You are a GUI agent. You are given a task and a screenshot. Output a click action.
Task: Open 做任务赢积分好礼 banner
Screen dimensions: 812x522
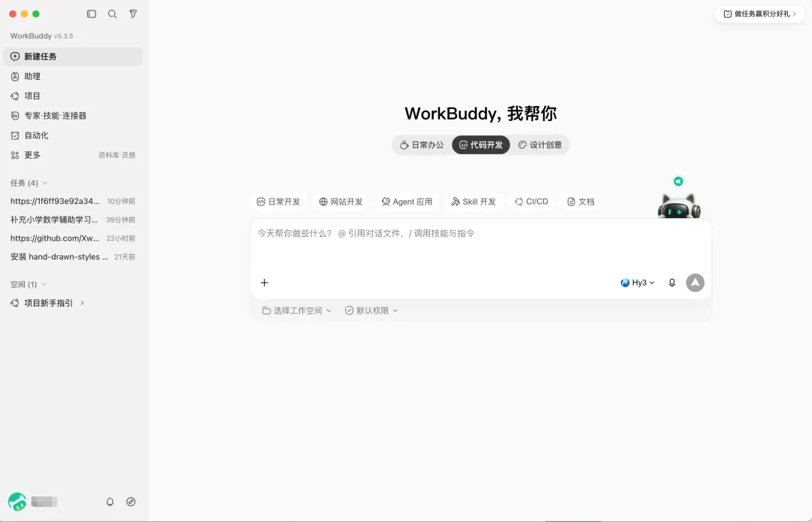click(759, 14)
